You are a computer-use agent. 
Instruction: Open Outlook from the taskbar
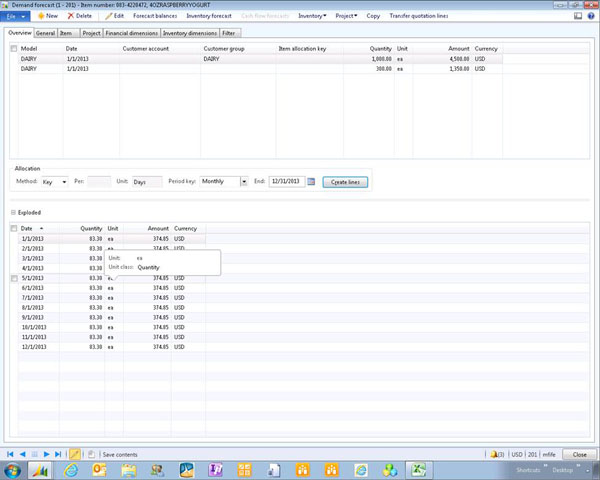pos(99,470)
